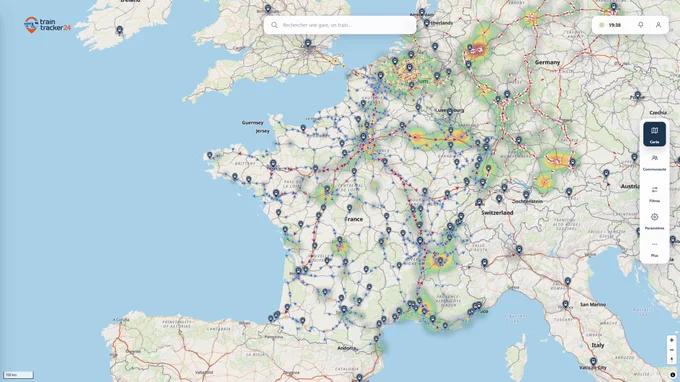Open Paramètres settings

pos(654,221)
